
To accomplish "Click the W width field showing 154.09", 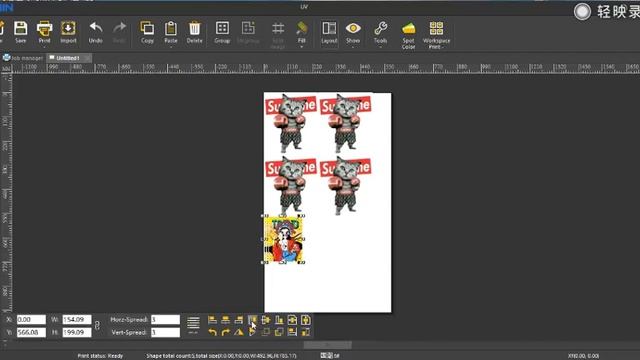I will tap(77, 320).
